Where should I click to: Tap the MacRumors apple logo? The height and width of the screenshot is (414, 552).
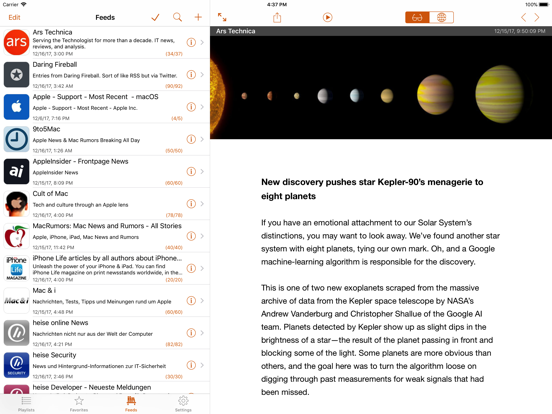point(17,236)
